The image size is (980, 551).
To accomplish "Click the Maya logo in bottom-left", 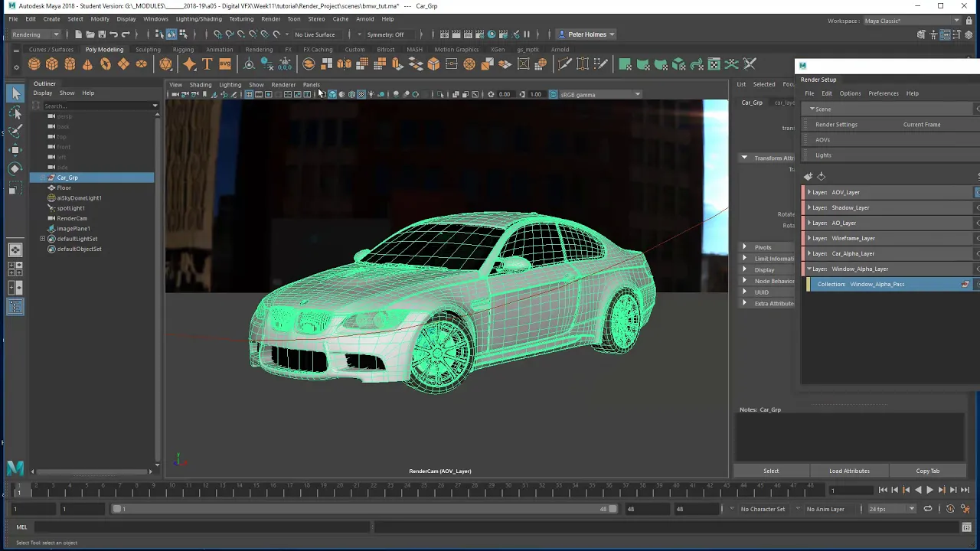I will coord(15,468).
